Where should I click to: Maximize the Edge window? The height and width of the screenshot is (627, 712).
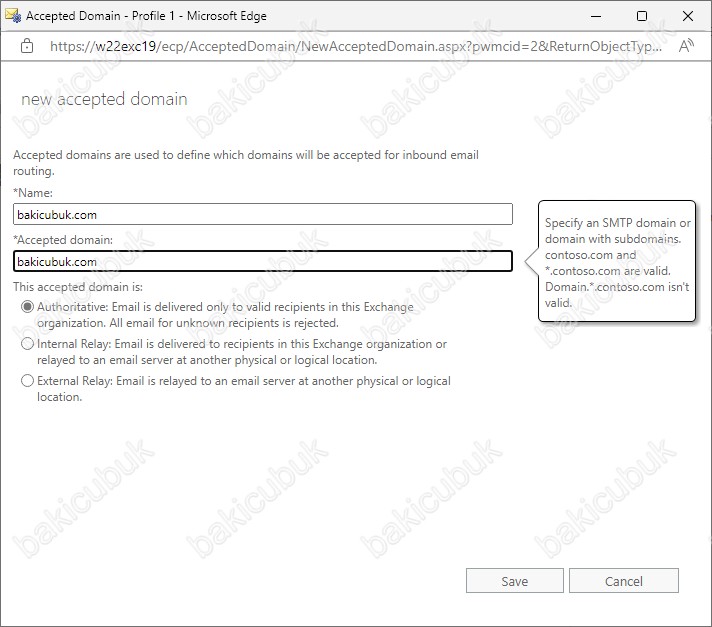click(642, 16)
